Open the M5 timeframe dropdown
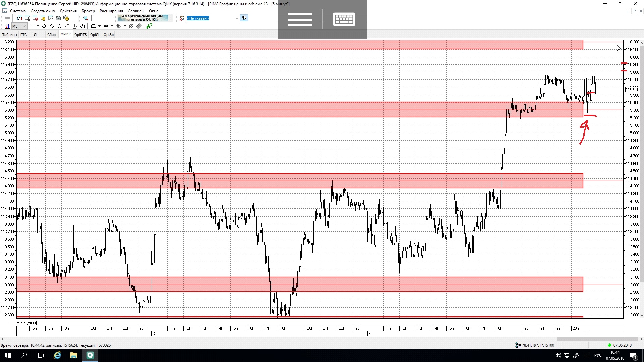The width and height of the screenshot is (644, 362). click(x=24, y=26)
